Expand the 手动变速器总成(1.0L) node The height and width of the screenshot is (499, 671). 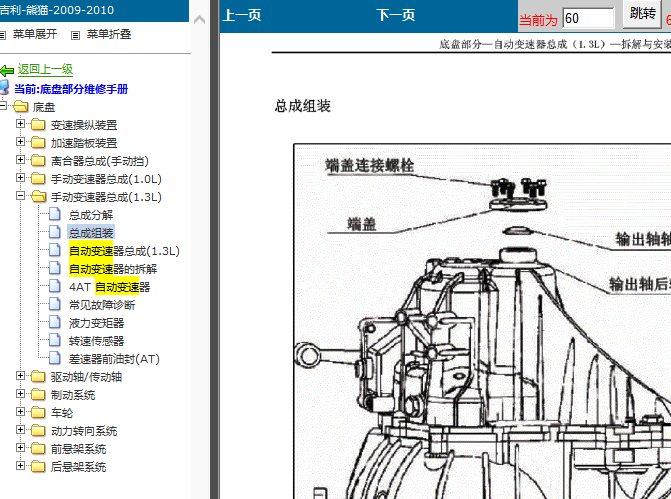pyautogui.click(x=20, y=178)
